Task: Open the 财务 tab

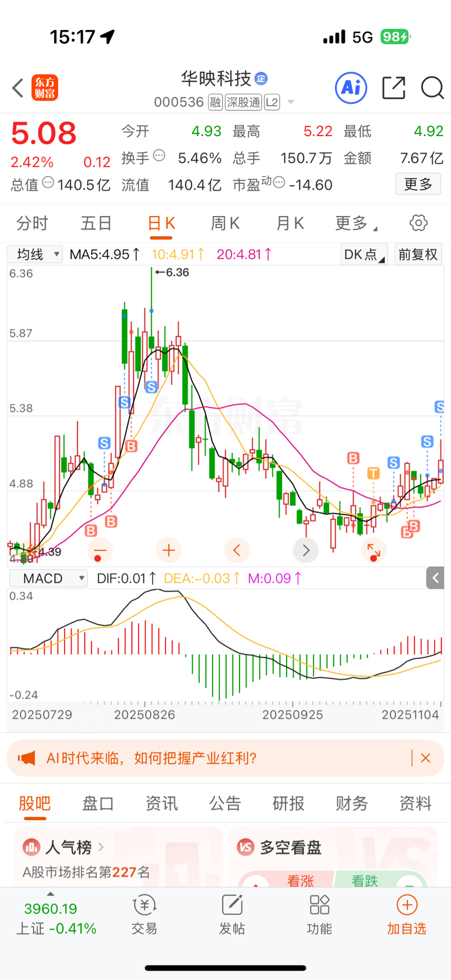Action: 352,803
